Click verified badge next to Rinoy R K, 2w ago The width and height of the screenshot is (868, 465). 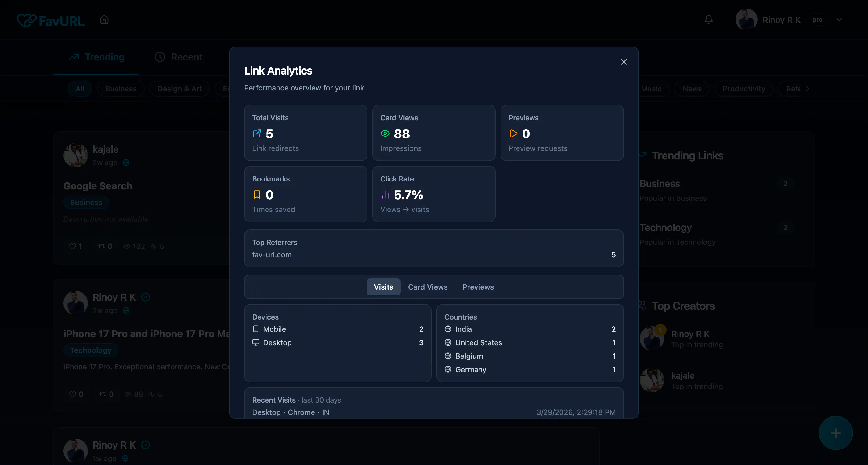[x=146, y=297]
